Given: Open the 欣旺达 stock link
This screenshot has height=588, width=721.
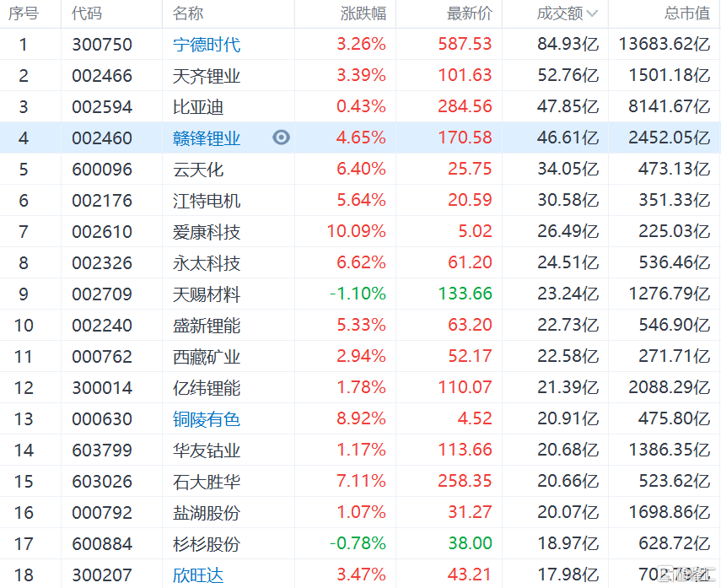Looking at the screenshot, I should (198, 575).
